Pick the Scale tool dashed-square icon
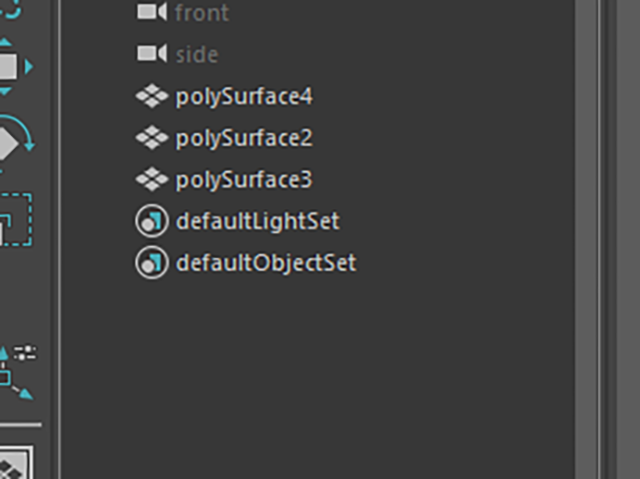640x479 pixels. (x=14, y=219)
